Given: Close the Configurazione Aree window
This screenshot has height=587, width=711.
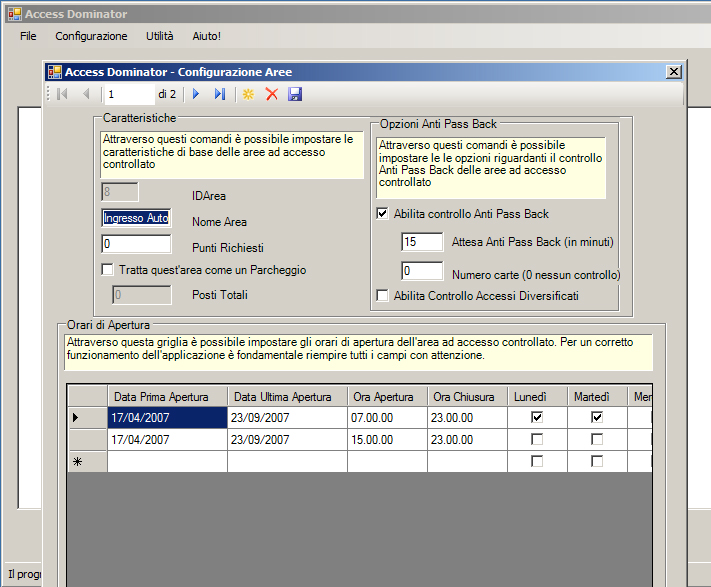Looking at the screenshot, I should point(674,72).
